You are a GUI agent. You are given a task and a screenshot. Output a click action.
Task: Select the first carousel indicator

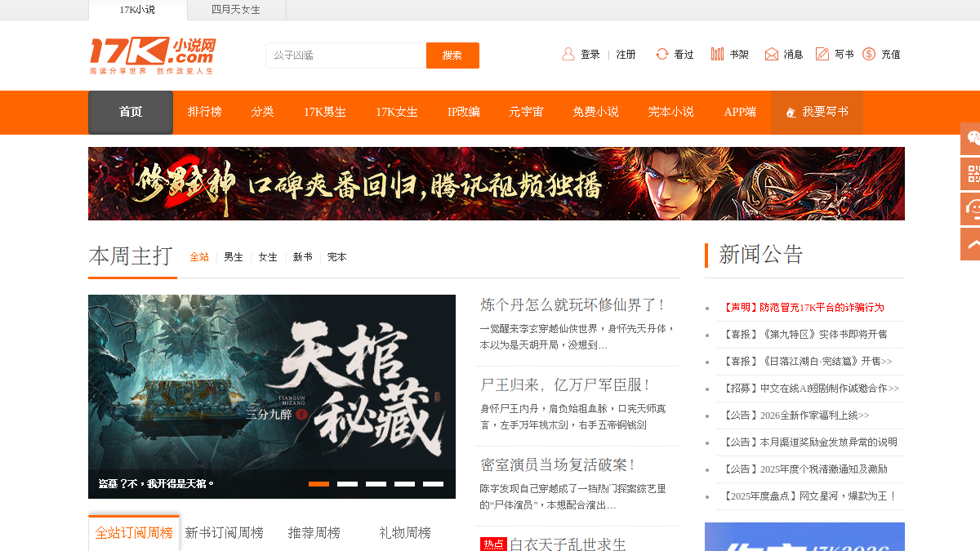pos(318,484)
